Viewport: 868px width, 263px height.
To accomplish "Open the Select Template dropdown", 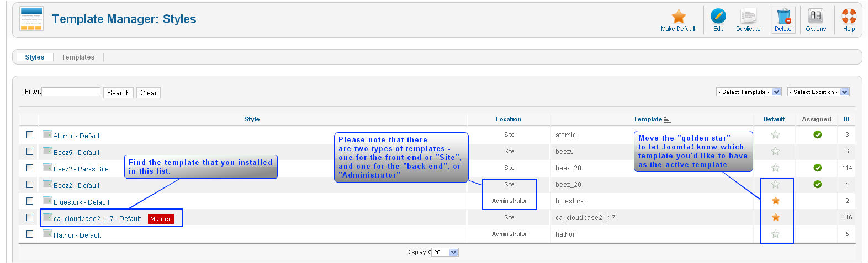I will click(749, 92).
